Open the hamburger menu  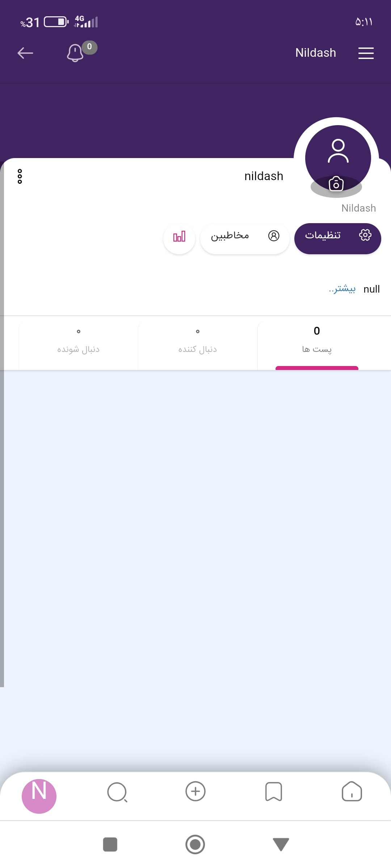[x=366, y=53]
